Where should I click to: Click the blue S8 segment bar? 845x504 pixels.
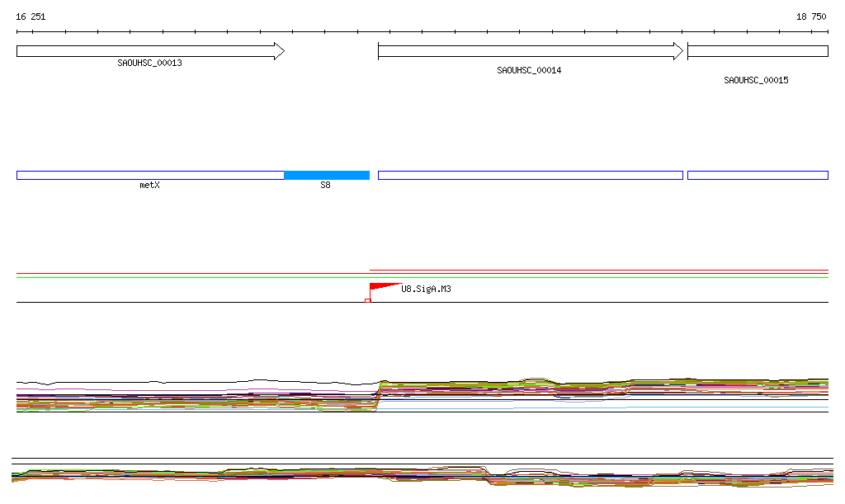pyautogui.click(x=326, y=175)
